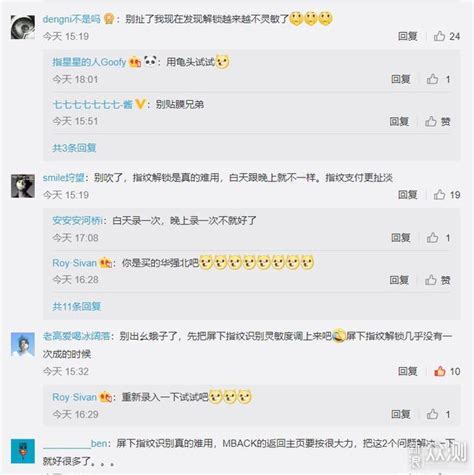This screenshot has width=474, height=475.
Task: Open dengni's profile from the username link
Action: (71, 19)
